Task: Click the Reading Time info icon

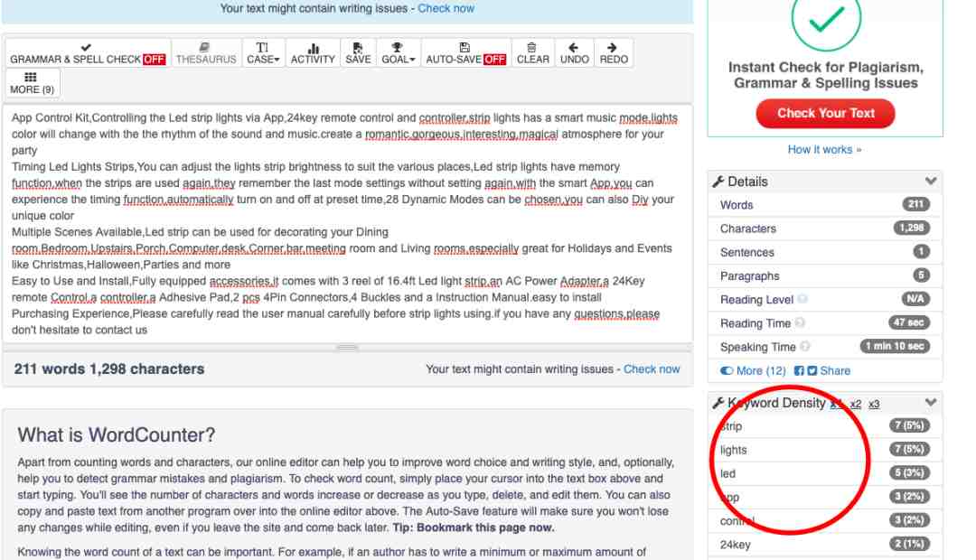Action: pos(800,322)
